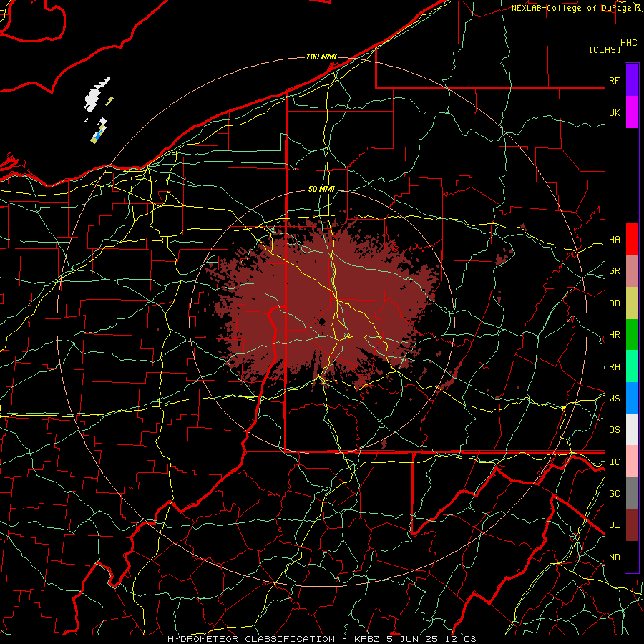The image size is (644, 644).
Task: Select the pink GR color swatch in legend
Action: [632, 271]
